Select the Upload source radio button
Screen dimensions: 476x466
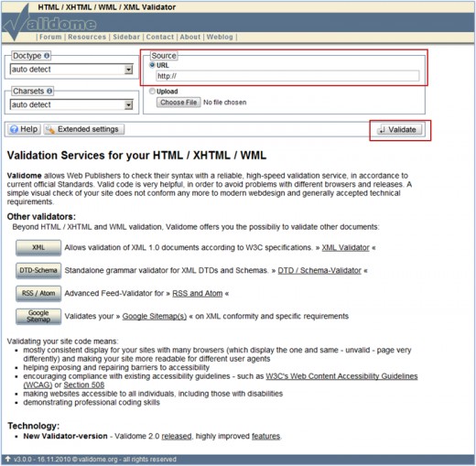[x=152, y=91]
